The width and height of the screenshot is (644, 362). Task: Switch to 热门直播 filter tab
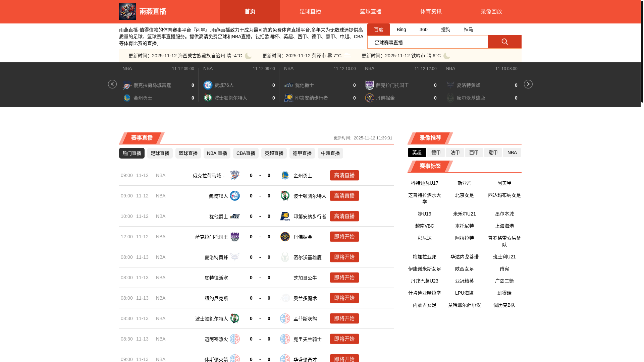(x=132, y=153)
